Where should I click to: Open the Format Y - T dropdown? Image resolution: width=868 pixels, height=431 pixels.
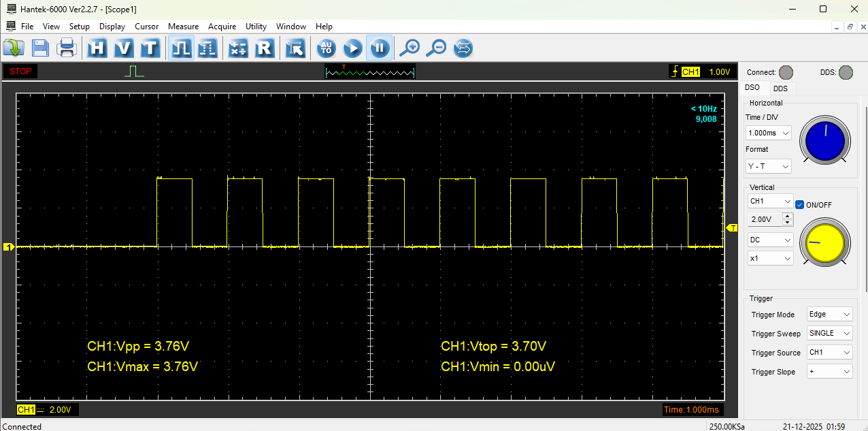[769, 166]
